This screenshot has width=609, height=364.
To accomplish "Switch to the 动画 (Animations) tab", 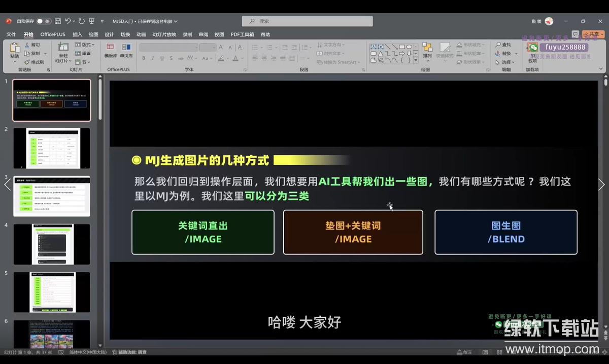I will click(141, 34).
